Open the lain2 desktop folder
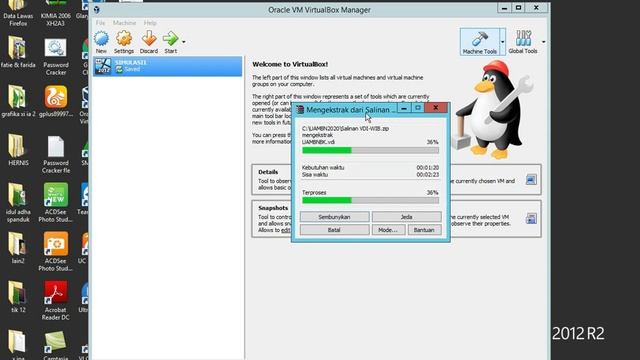Viewport: 640px width, 360px height. [x=18, y=248]
